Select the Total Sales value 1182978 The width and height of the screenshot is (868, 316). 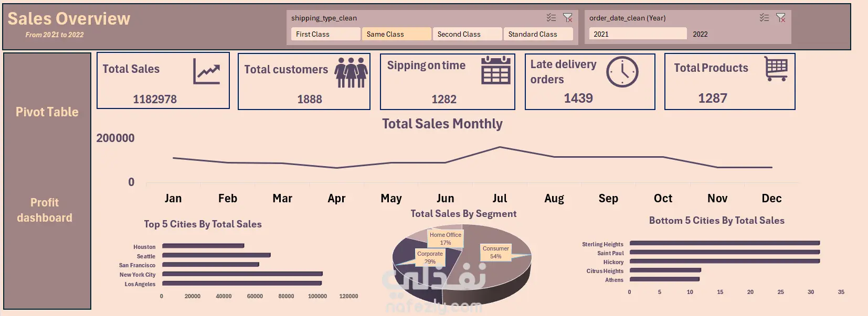pos(155,99)
